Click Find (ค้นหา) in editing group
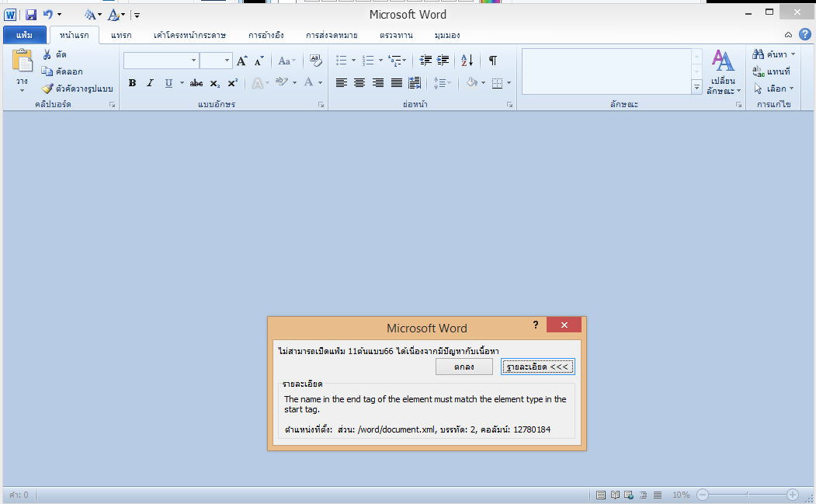This screenshot has width=816, height=504. pos(773,54)
